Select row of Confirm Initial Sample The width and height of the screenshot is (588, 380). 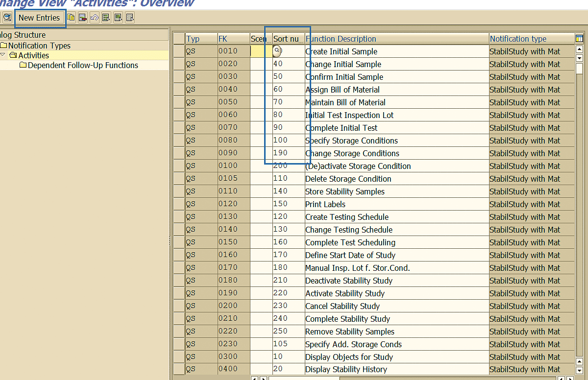[x=179, y=77]
